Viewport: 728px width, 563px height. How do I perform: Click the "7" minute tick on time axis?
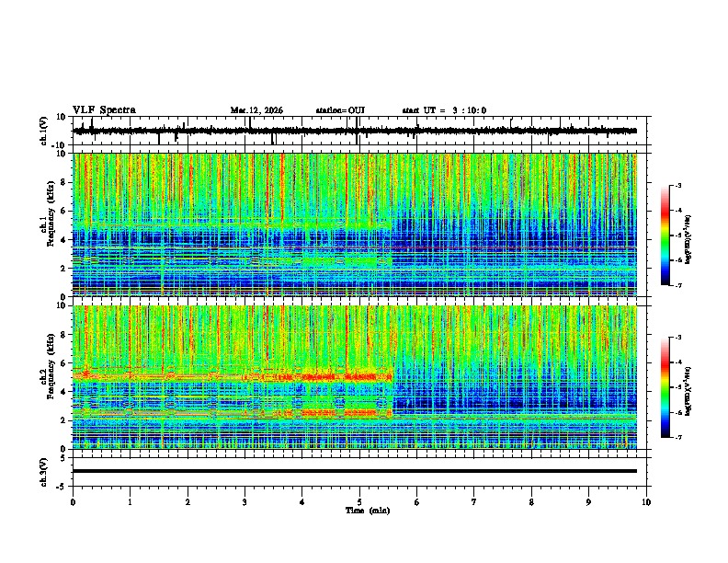[474, 502]
